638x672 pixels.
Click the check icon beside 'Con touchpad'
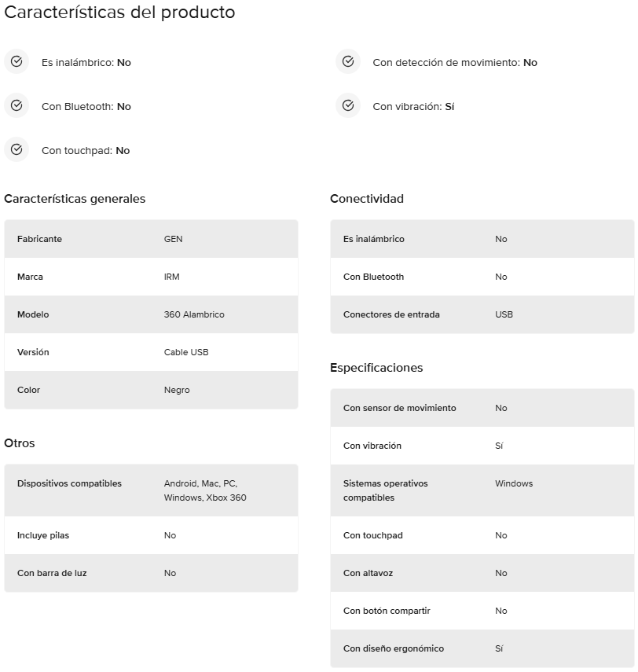[x=16, y=149]
